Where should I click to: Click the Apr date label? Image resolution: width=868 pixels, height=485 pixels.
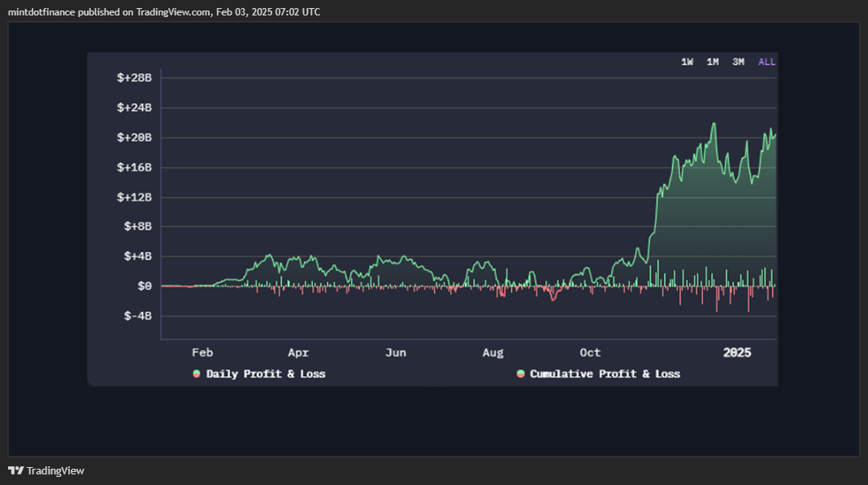coord(298,353)
